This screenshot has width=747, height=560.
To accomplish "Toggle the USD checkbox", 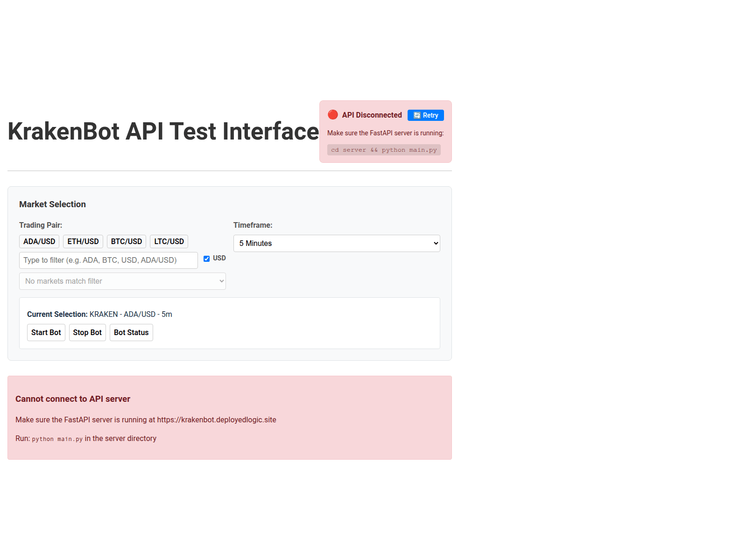I will [206, 259].
